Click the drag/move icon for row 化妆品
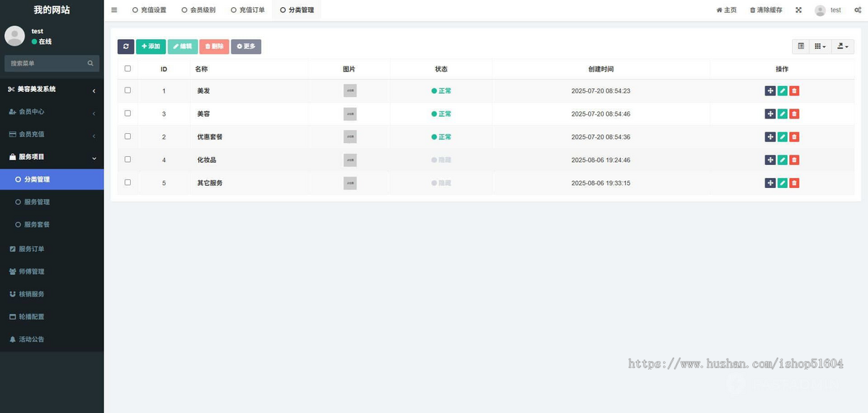This screenshot has height=413, width=868. coord(770,160)
